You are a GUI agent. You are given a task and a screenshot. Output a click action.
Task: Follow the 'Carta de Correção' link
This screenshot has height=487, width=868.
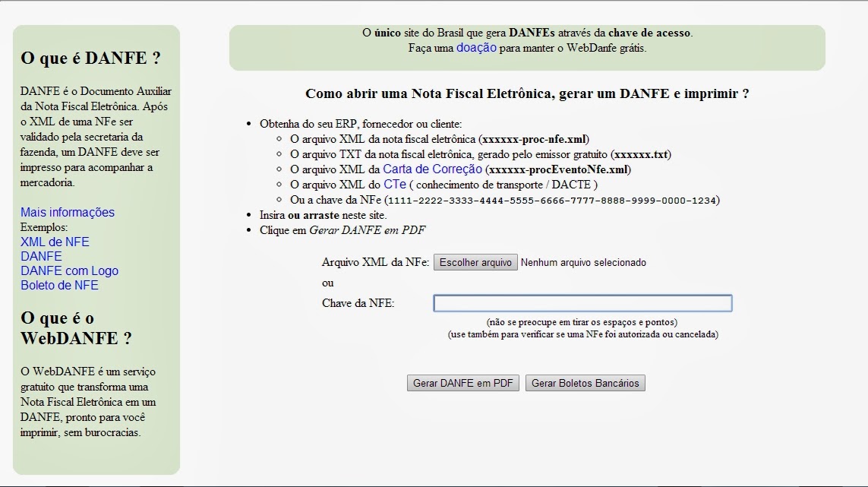(432, 169)
